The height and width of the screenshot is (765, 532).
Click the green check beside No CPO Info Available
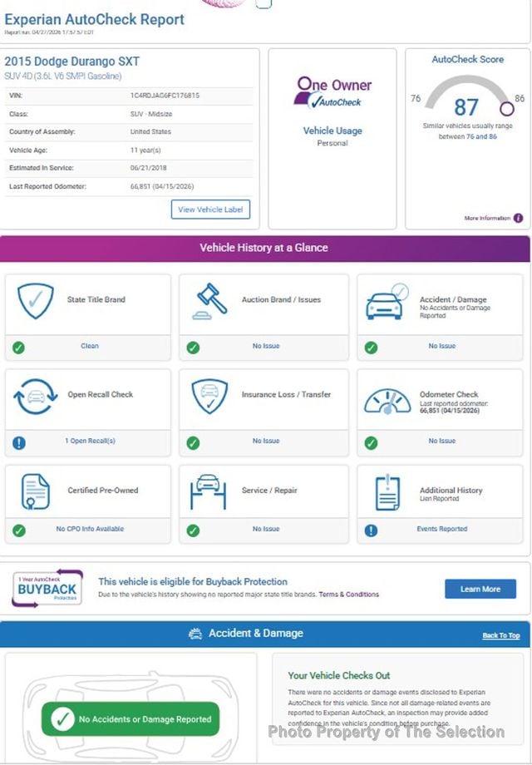(x=19, y=531)
